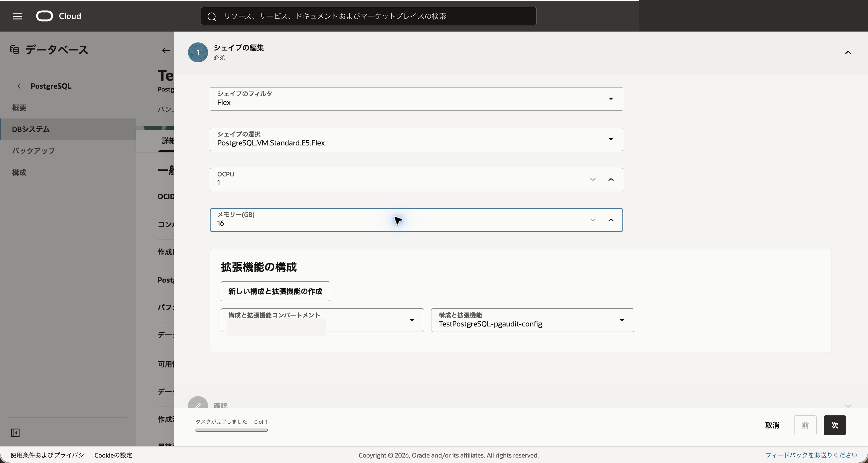The image size is (868, 463).
Task: Click the 前 button
Action: point(805,425)
